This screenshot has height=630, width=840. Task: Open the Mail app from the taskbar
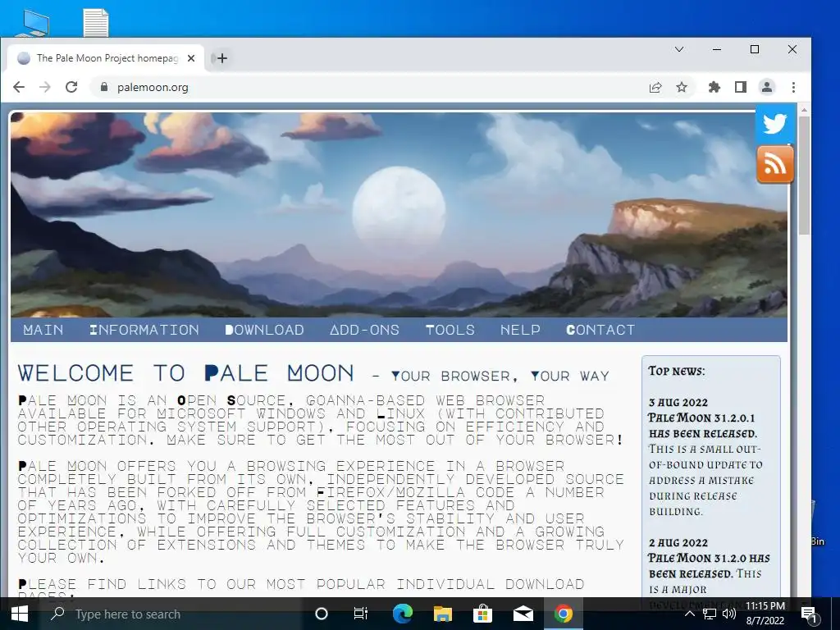pyautogui.click(x=523, y=614)
